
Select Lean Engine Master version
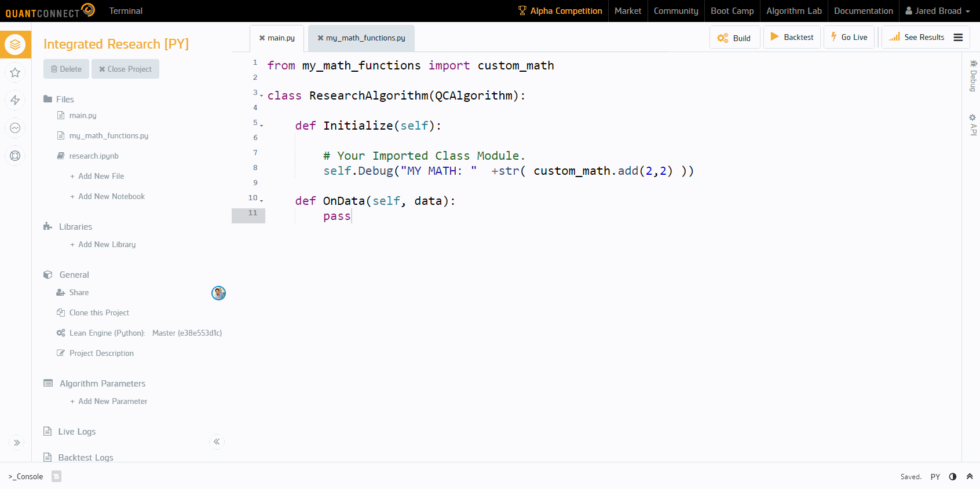pyautogui.click(x=187, y=333)
